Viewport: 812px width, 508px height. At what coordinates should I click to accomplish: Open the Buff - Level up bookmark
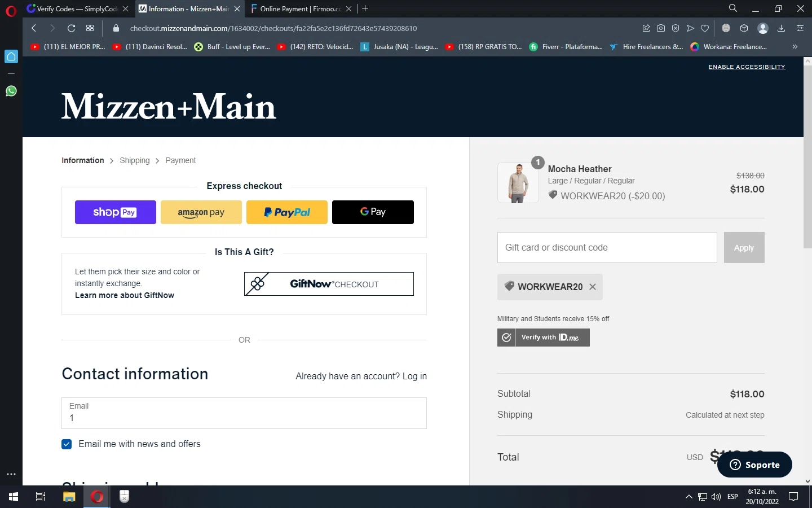coord(232,47)
